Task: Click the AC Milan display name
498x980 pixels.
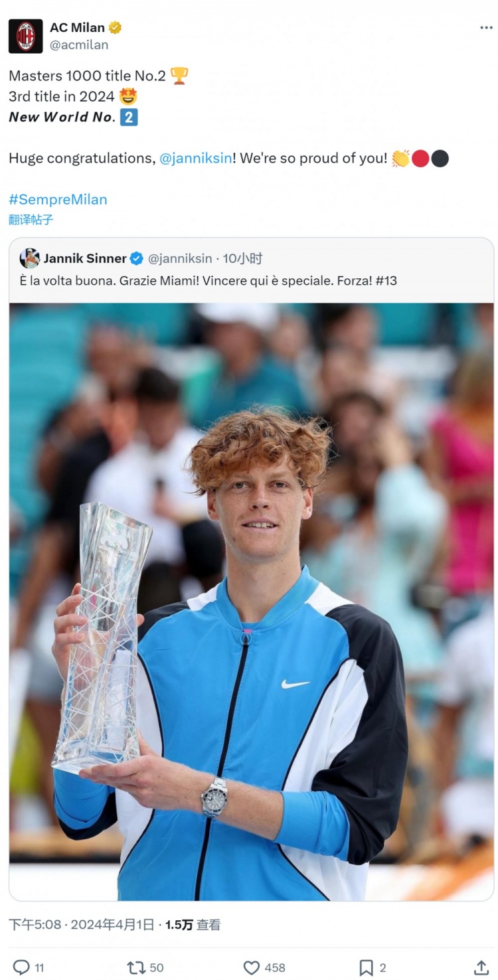Action: pos(78,27)
